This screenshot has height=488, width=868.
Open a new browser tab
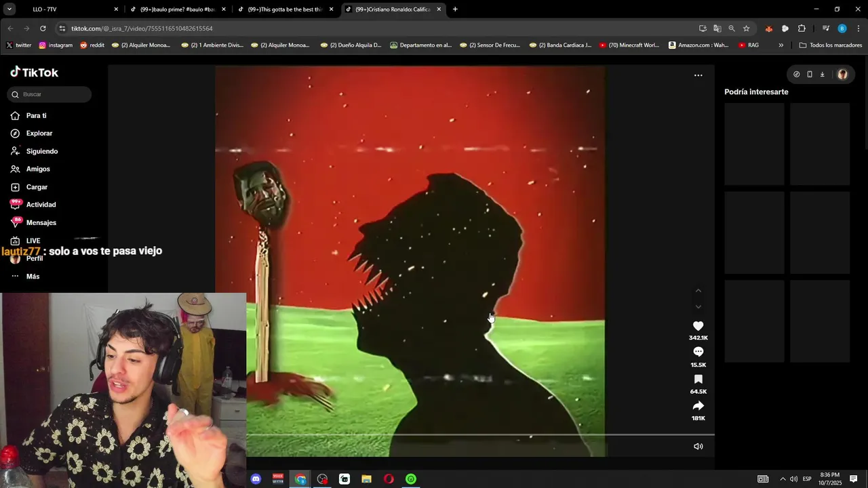455,9
